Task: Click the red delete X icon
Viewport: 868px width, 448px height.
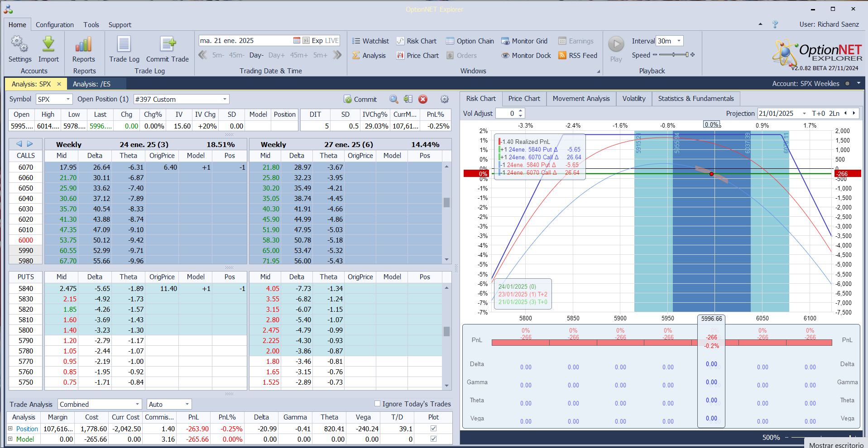Action: pyautogui.click(x=423, y=100)
